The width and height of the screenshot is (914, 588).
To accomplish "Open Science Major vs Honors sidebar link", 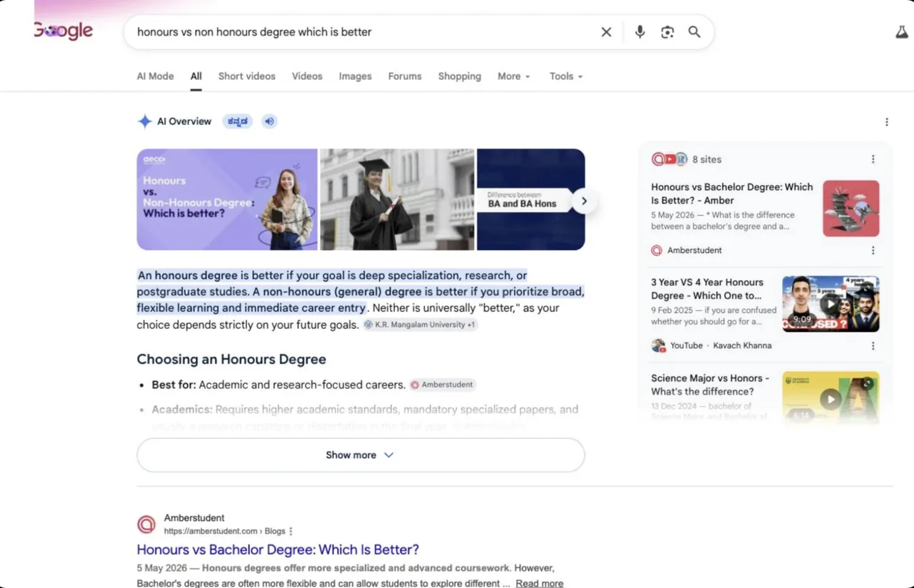I will click(710, 385).
